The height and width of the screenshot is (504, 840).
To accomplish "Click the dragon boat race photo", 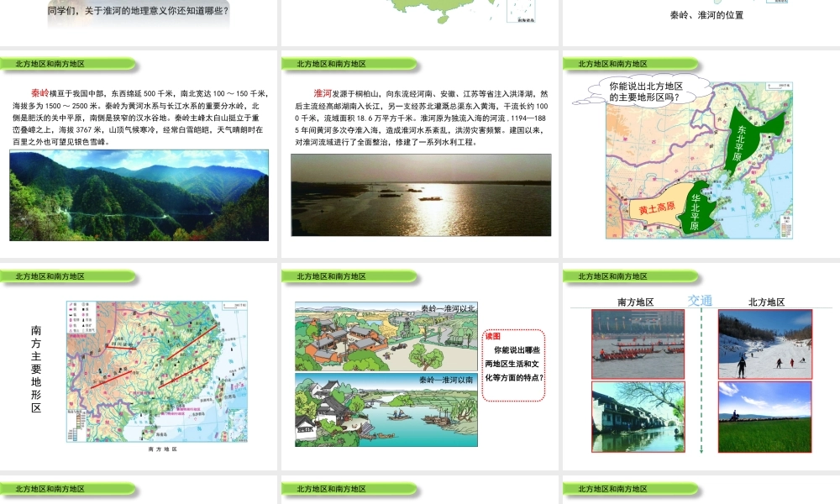I will click(x=638, y=344).
